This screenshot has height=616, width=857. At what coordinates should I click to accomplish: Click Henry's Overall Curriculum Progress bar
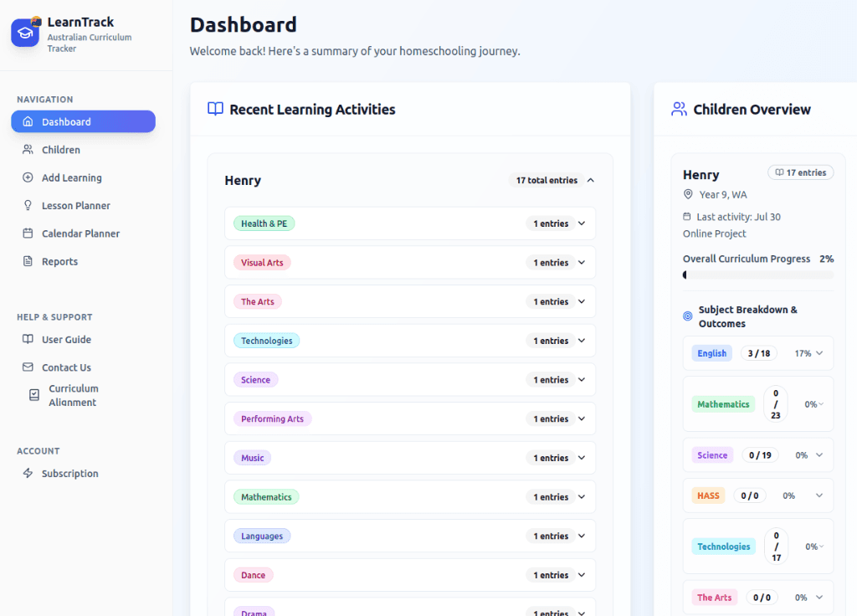coord(757,275)
